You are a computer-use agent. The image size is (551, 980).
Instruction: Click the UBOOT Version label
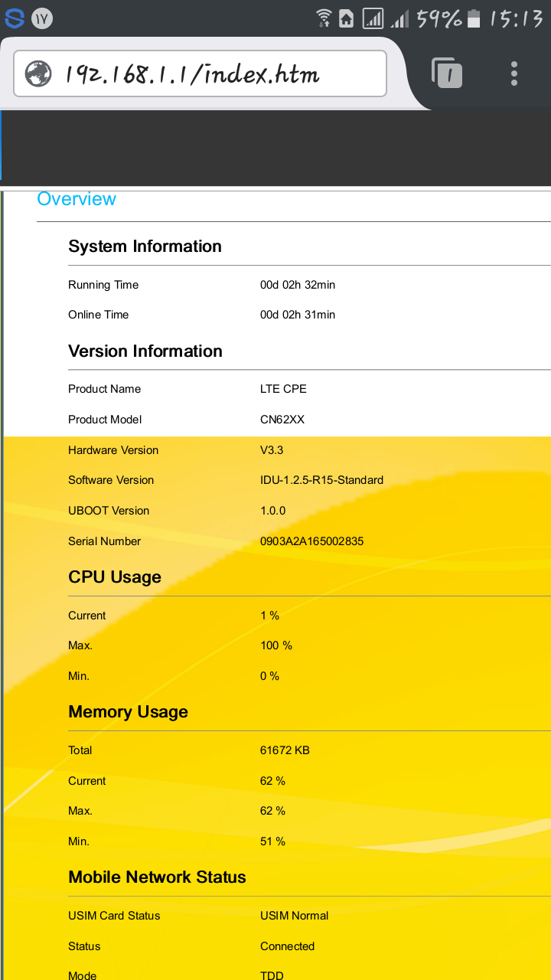[109, 511]
